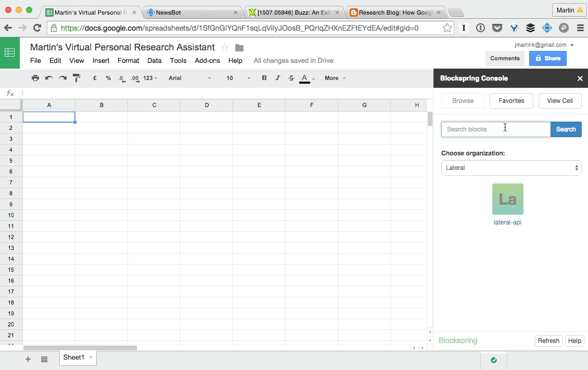Click the Search blocks input field
Viewport: 588px width, 370px height.
click(x=496, y=129)
